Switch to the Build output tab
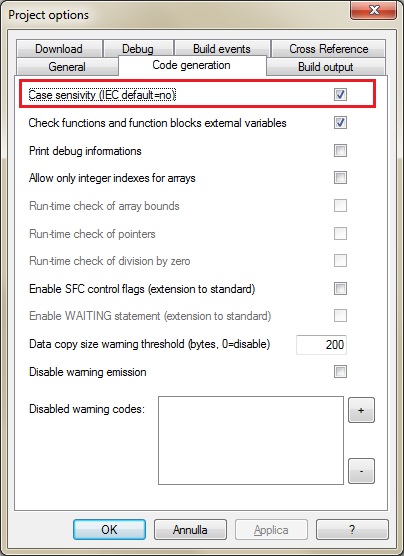The width and height of the screenshot is (404, 556). point(326,67)
